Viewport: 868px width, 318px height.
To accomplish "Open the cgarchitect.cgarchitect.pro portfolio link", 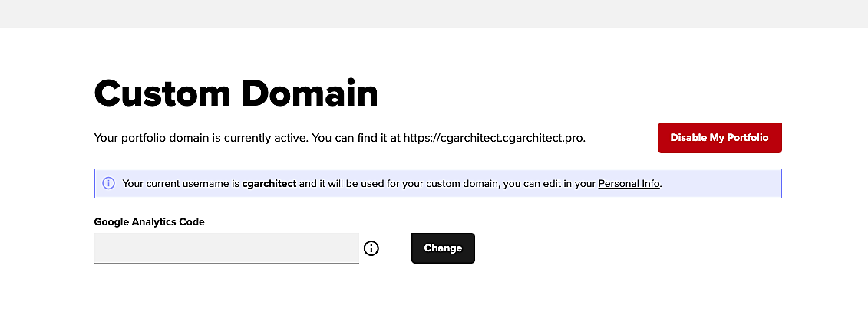I will click(x=493, y=139).
